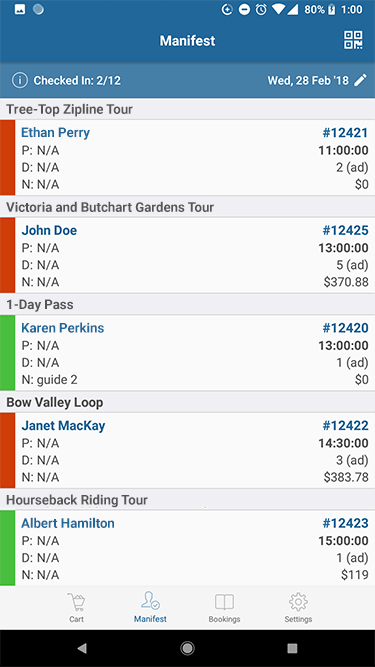Select booking number #12420
Image resolution: width=375 pixels, height=667 pixels.
[x=345, y=328]
